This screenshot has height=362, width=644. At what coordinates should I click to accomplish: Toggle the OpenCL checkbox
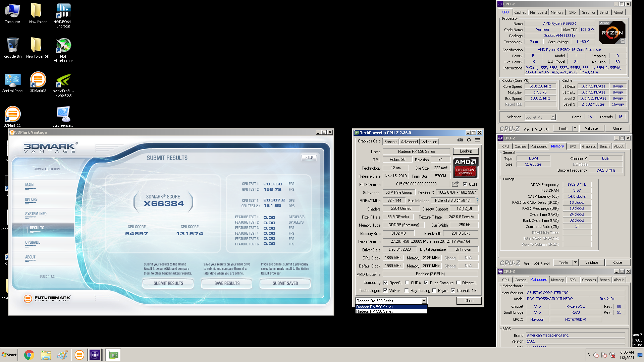[x=385, y=283]
